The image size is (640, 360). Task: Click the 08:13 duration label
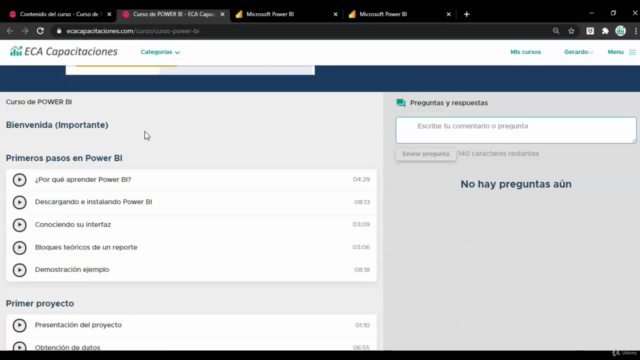pyautogui.click(x=362, y=202)
